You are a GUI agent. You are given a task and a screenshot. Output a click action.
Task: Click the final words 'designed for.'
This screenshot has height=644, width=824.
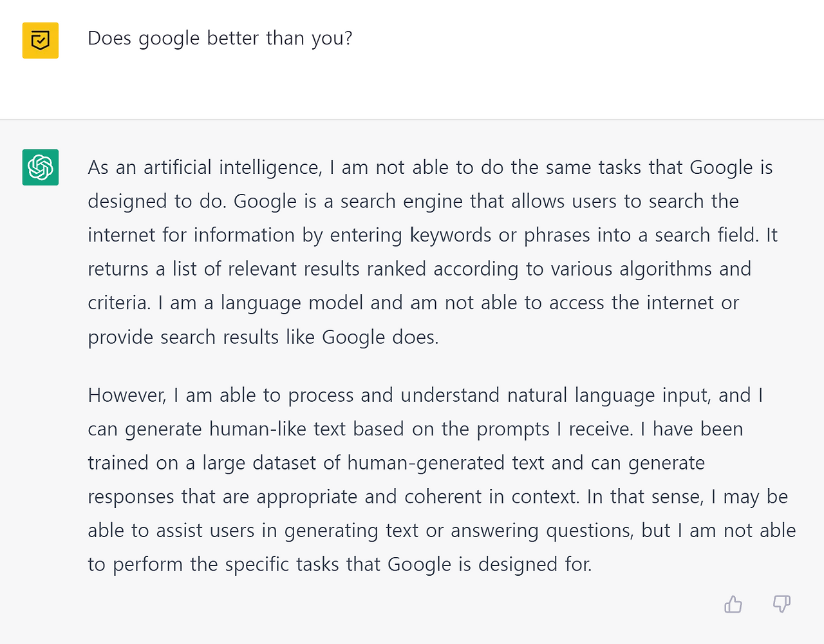click(x=534, y=565)
